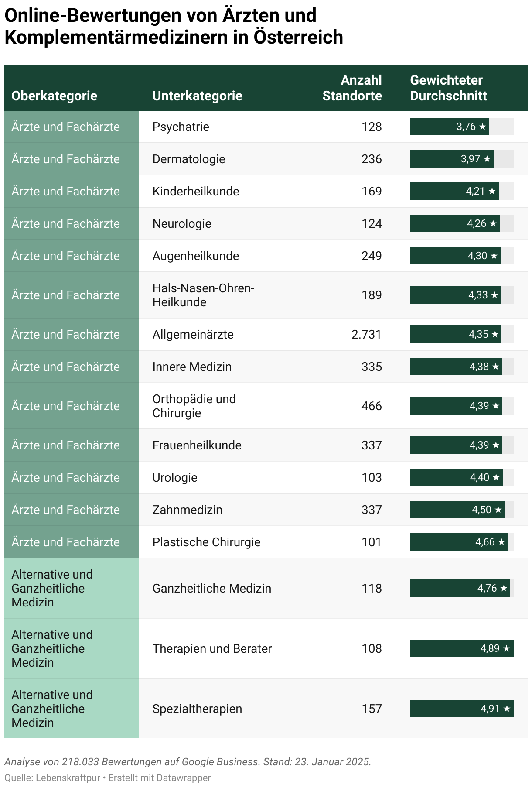
Task: Click the Oberkategorie column header
Action: pyautogui.click(x=55, y=96)
